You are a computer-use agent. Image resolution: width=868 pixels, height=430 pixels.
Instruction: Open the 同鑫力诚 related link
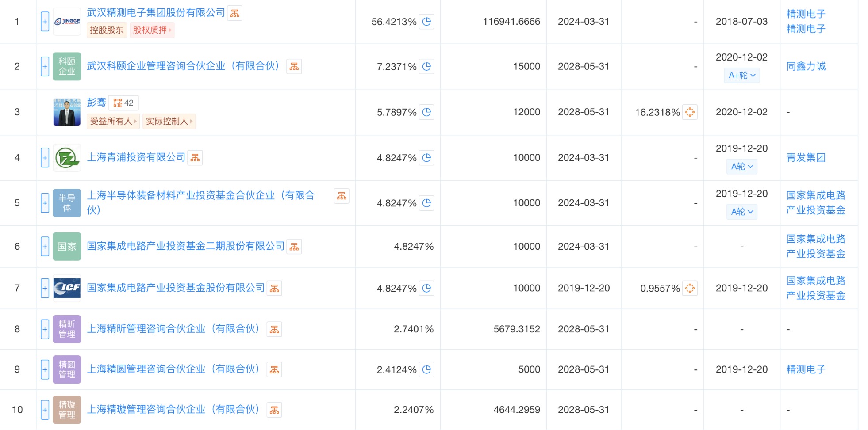806,66
